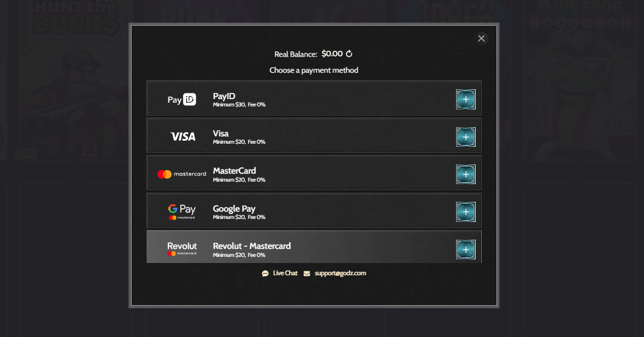Select the Visa payment method label
This screenshot has height=337, width=644.
coord(220,133)
